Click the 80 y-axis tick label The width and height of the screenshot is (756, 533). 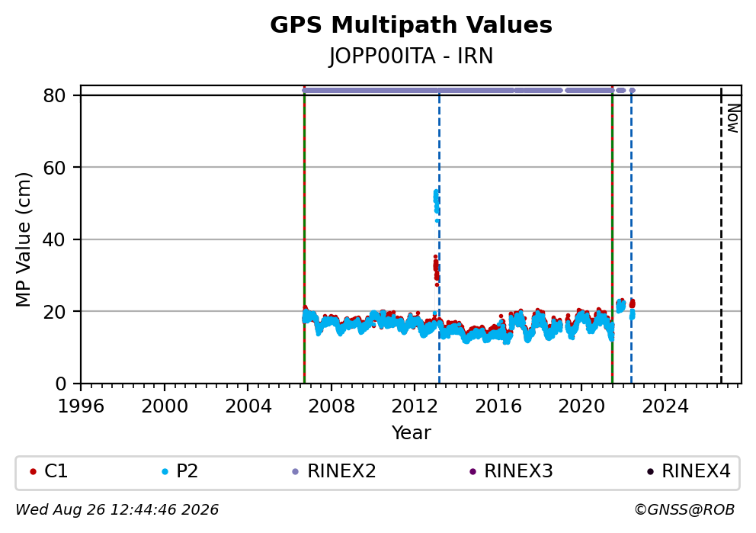coord(54,95)
